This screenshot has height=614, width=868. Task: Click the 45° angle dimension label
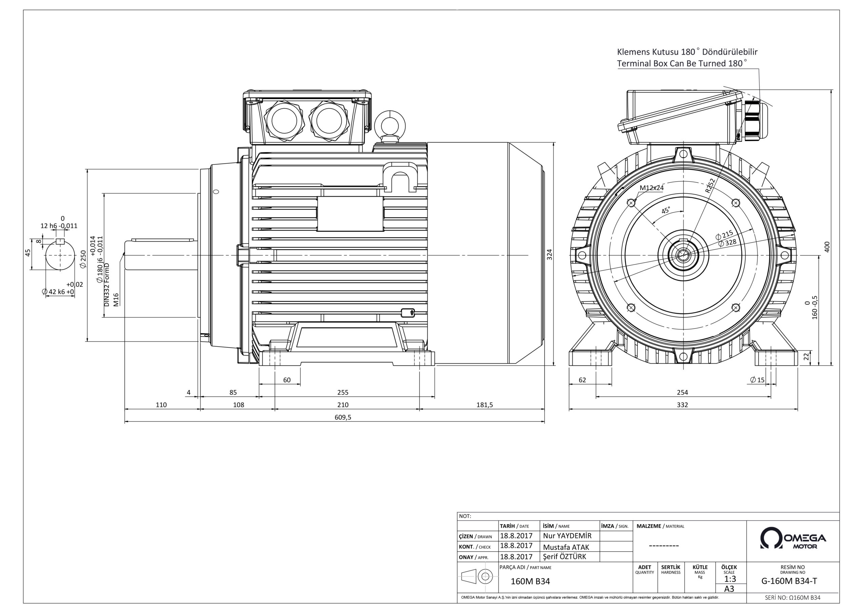pyautogui.click(x=666, y=211)
